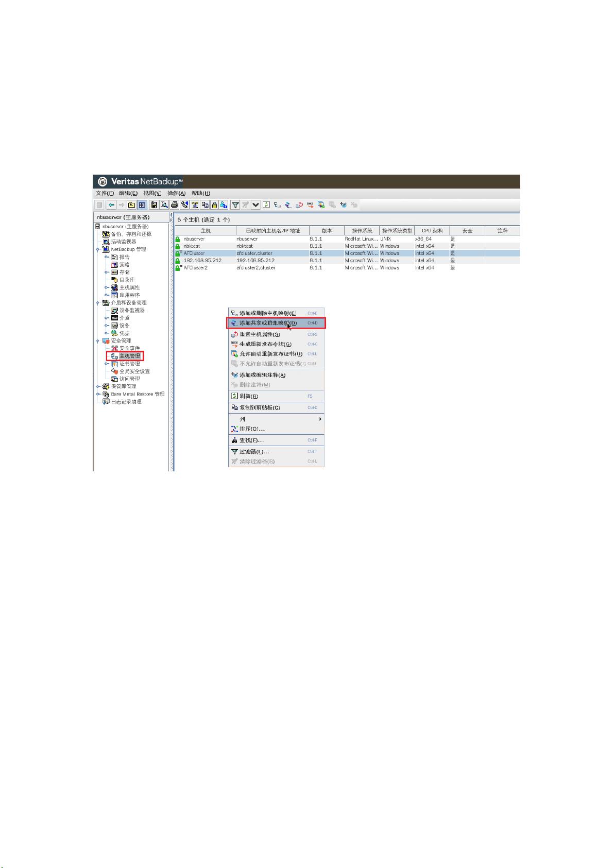Select 活动监视器 in the tree
Viewport: 614px width, 868px height.
click(124, 242)
